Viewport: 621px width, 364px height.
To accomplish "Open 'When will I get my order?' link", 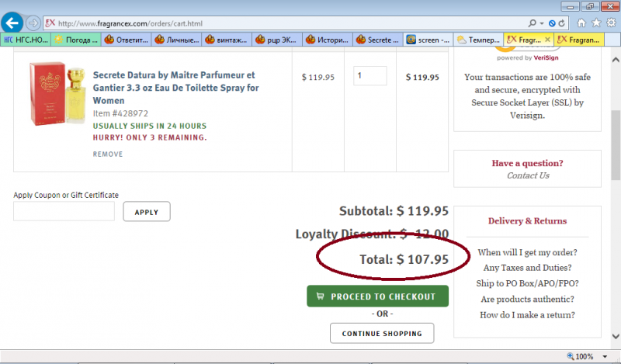I will 527,252.
